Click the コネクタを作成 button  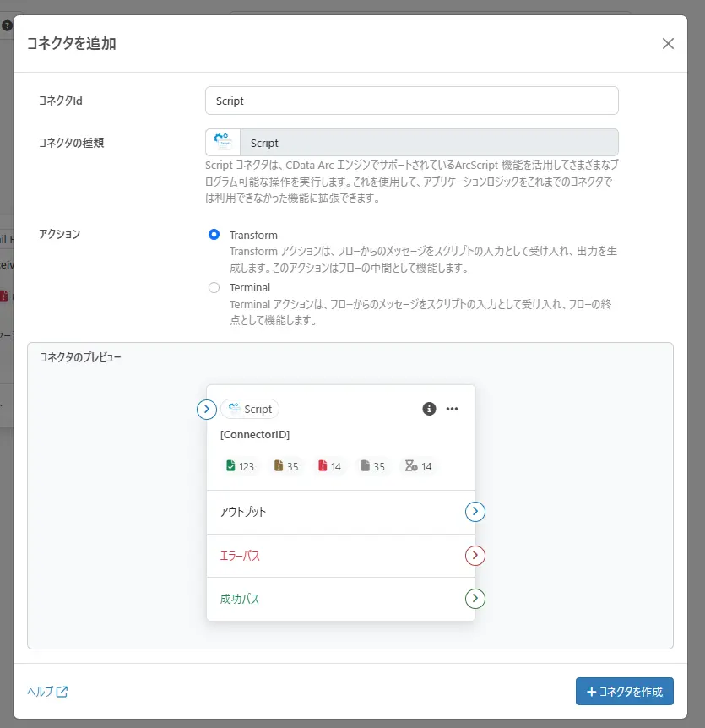point(625,691)
